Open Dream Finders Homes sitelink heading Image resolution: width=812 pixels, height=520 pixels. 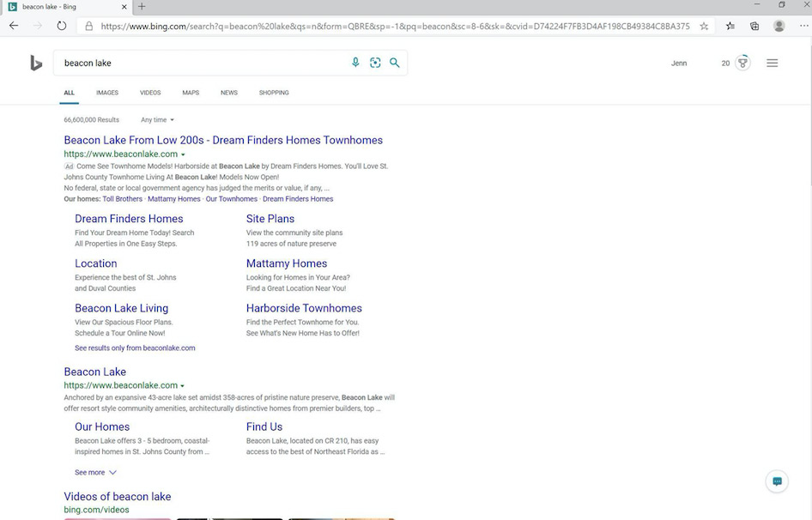pos(129,219)
